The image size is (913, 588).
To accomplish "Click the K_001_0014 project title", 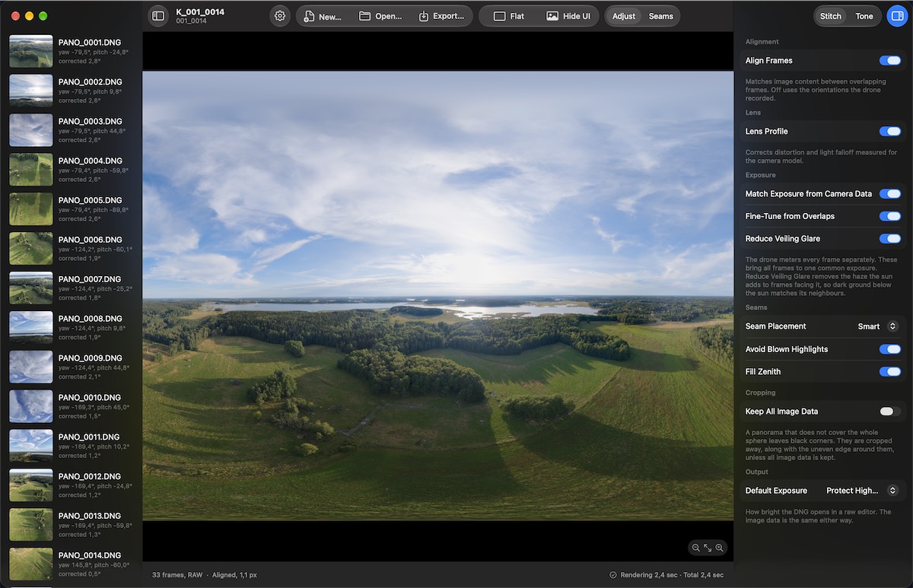I will click(x=200, y=12).
